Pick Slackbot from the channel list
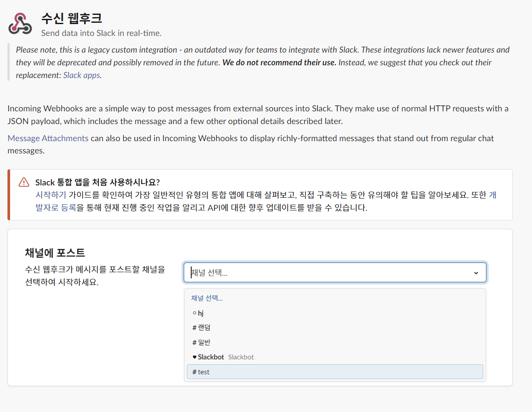This screenshot has width=532, height=412. 335,357
